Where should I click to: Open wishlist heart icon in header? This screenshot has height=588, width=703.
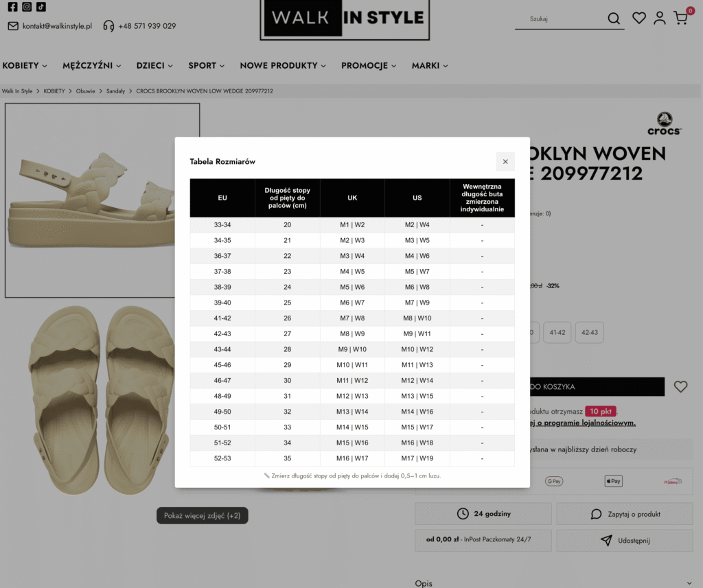point(639,18)
